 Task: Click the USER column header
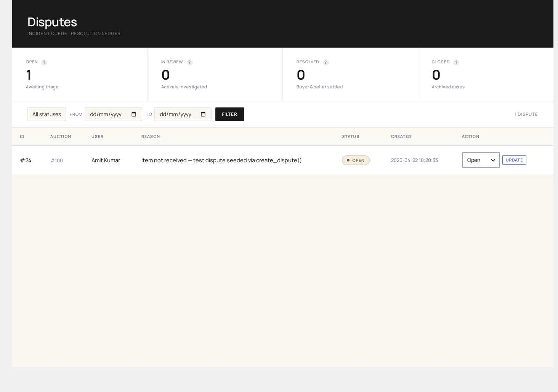click(98, 136)
